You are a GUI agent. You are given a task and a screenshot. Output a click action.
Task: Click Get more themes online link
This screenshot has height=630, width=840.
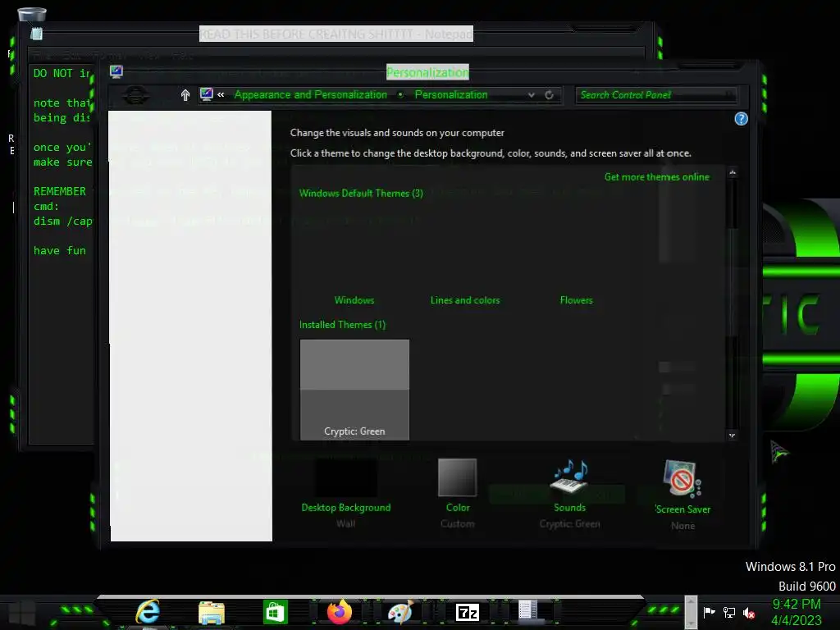tap(657, 177)
